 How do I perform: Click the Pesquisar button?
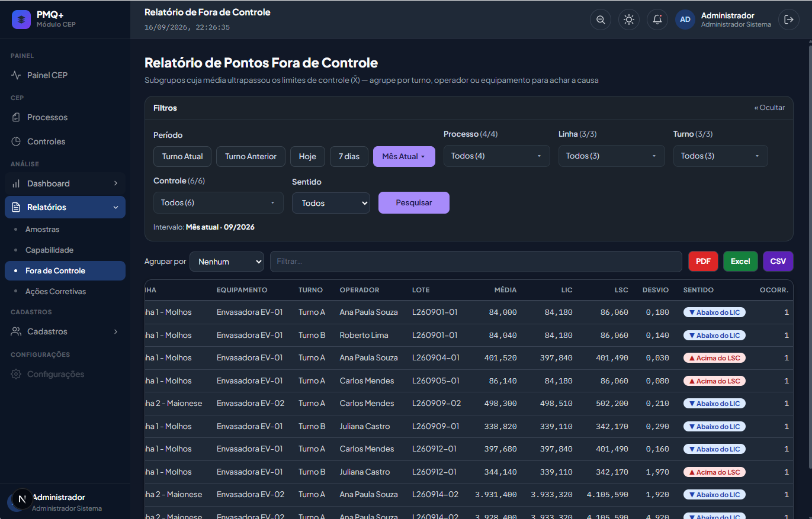[x=414, y=202]
